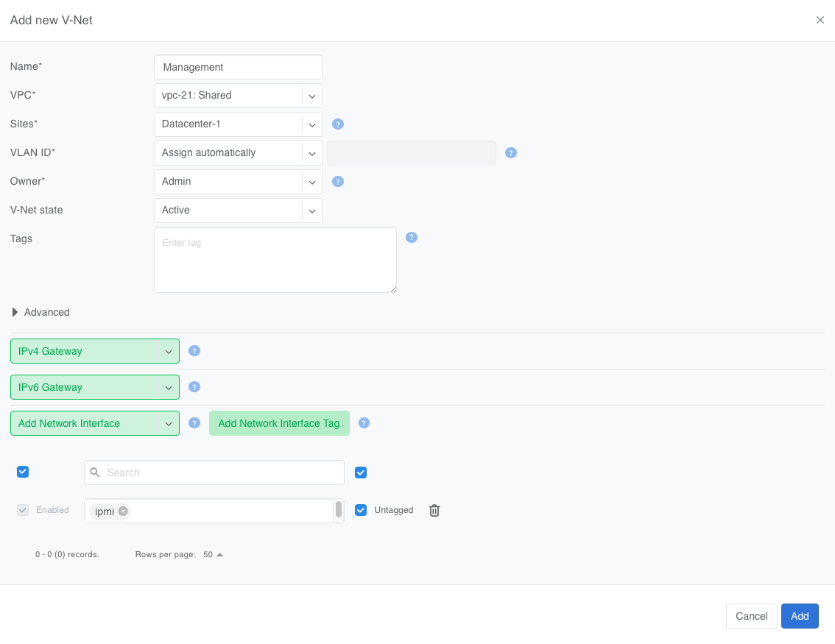835x644 pixels.
Task: Change rows per page from 50
Action: tap(211, 554)
